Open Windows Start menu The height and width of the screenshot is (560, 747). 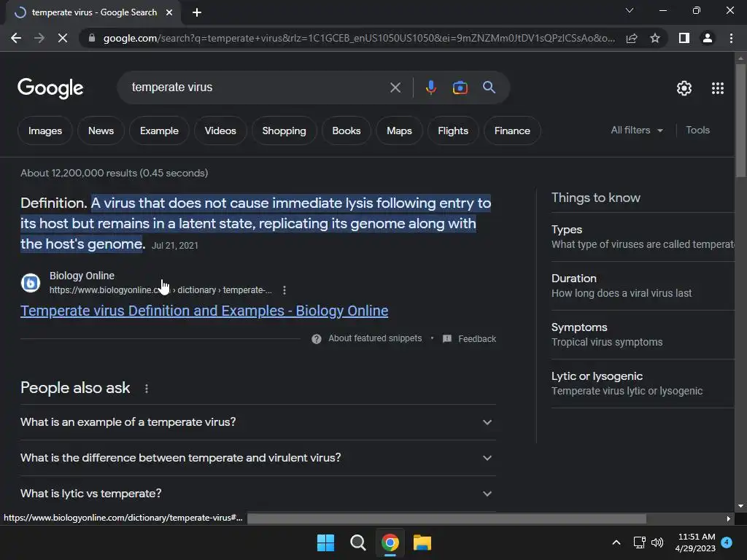pos(326,542)
